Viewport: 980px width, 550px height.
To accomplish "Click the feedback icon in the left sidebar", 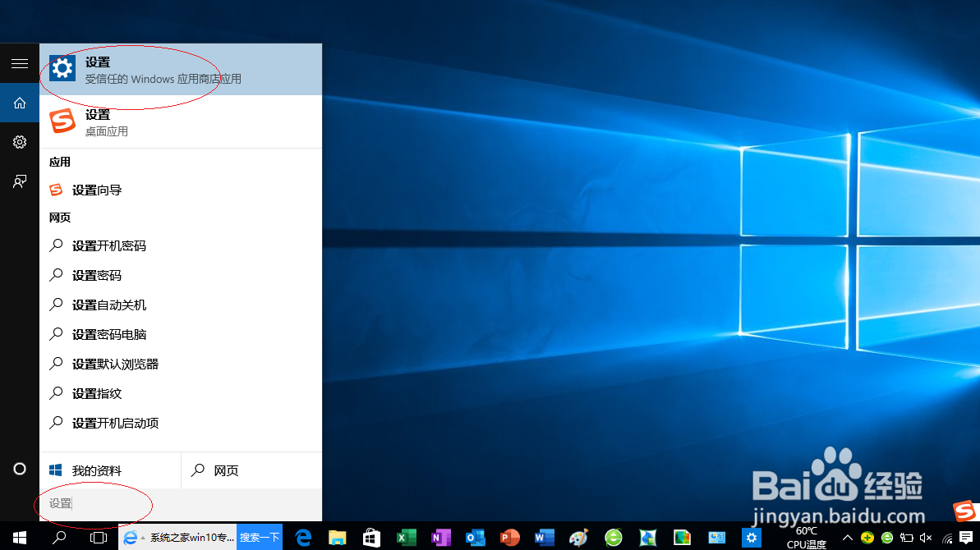I will tap(19, 181).
